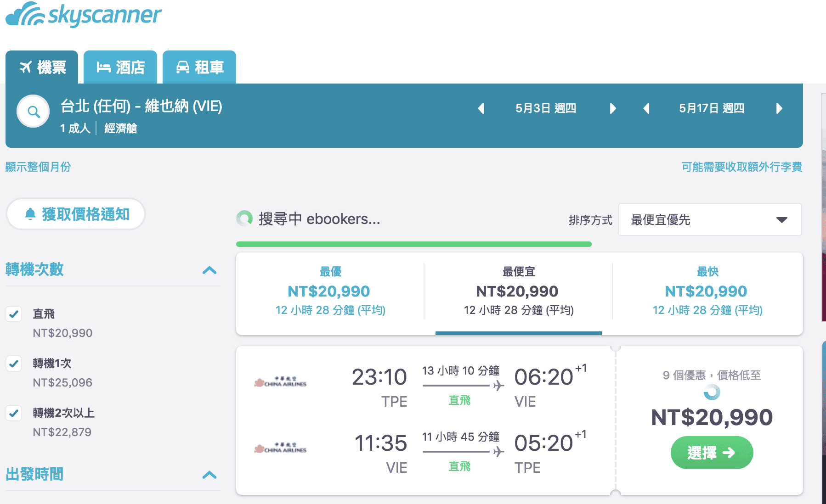Uncheck the 轉機1次 checkbox
The width and height of the screenshot is (826, 504).
(14, 364)
